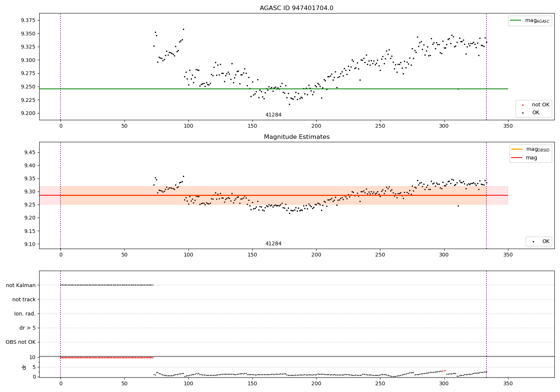
Task: Select mag AGASC green legend entry
Action: pyautogui.click(x=530, y=21)
